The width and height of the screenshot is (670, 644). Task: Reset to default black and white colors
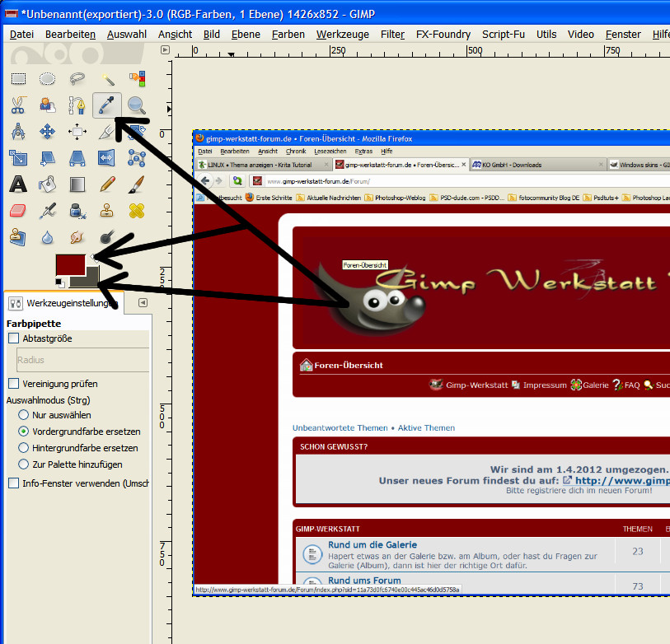(x=60, y=282)
